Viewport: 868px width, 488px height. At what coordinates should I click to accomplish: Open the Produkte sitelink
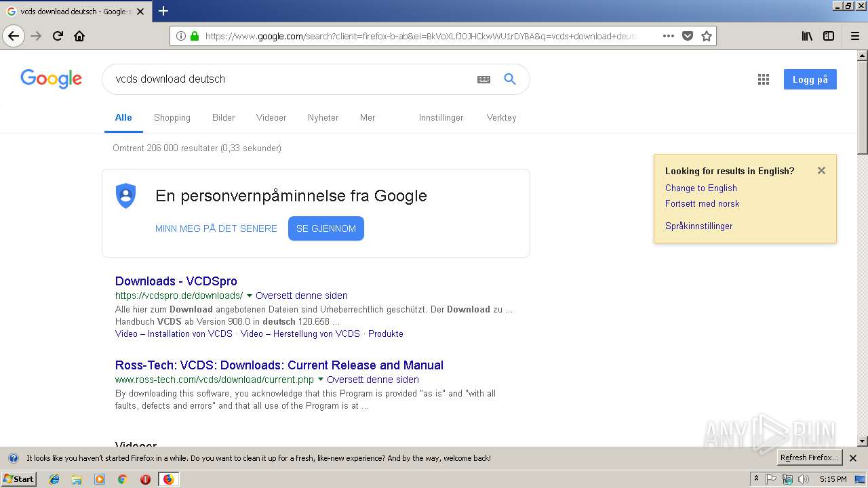(x=386, y=333)
